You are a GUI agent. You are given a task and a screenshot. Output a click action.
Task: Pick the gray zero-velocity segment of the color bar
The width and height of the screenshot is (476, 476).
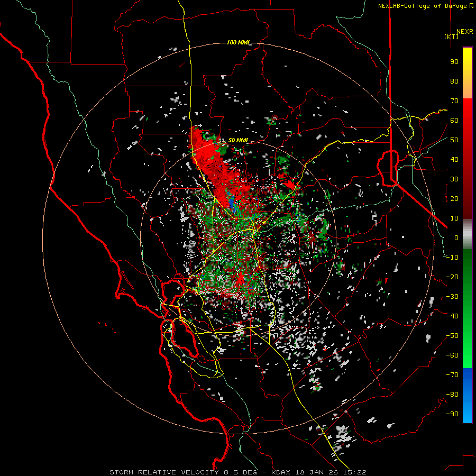(467, 234)
